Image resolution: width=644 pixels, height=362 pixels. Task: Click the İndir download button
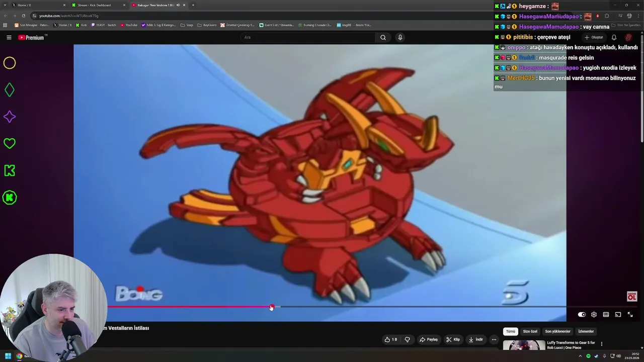point(475,339)
